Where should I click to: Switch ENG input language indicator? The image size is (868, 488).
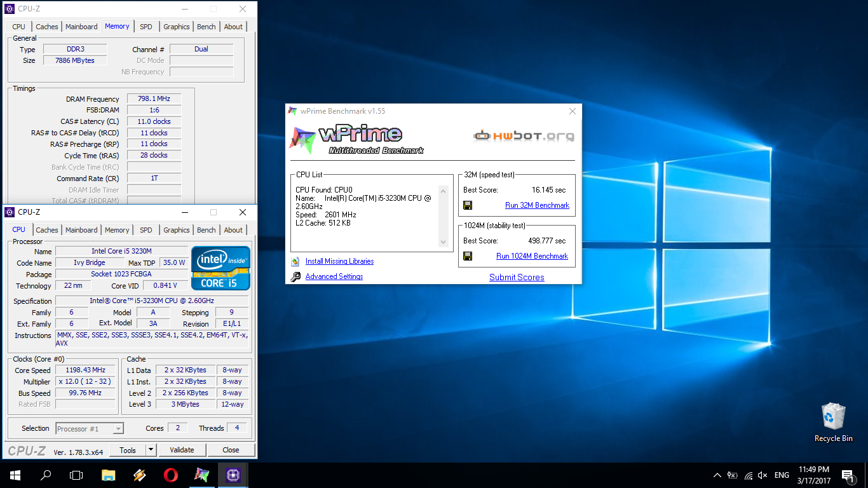[782, 475]
